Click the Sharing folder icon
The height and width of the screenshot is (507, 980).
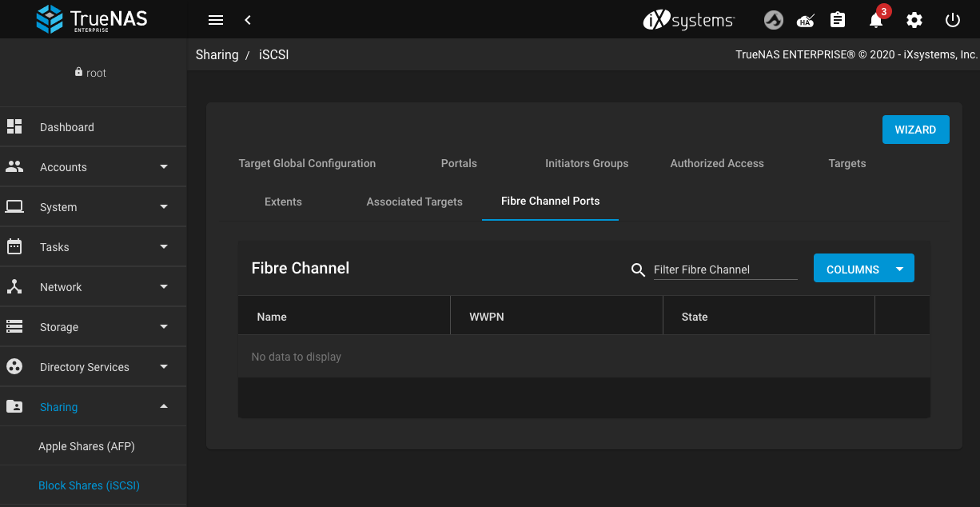click(14, 406)
